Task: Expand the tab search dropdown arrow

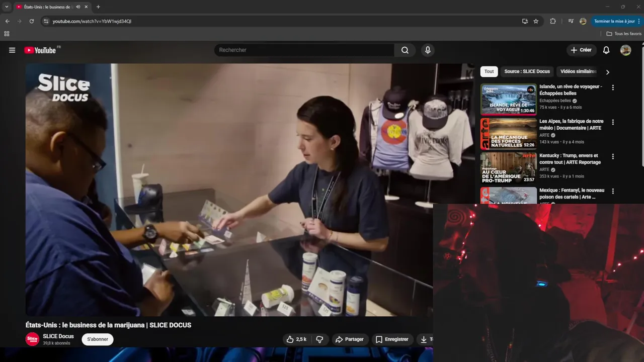Action: coord(7,7)
